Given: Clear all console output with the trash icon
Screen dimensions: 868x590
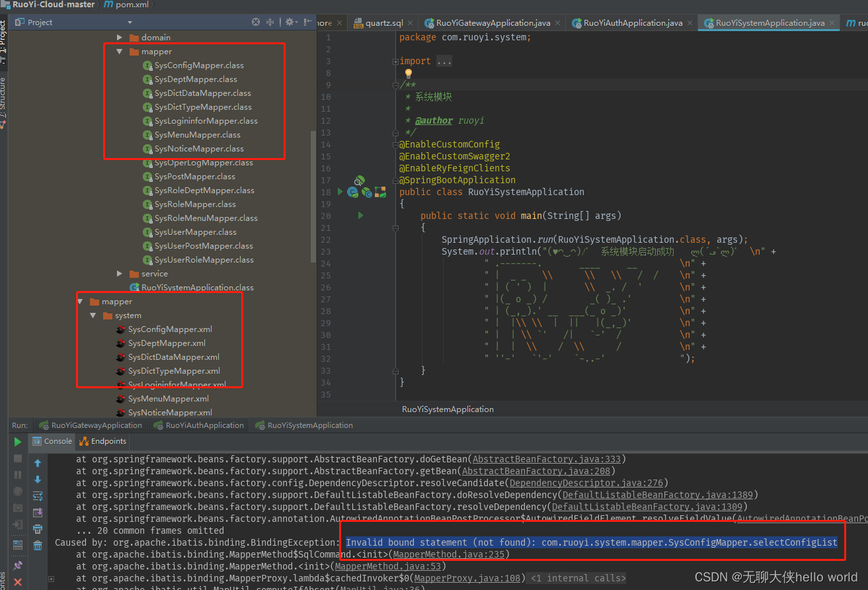Looking at the screenshot, I should 38,544.
